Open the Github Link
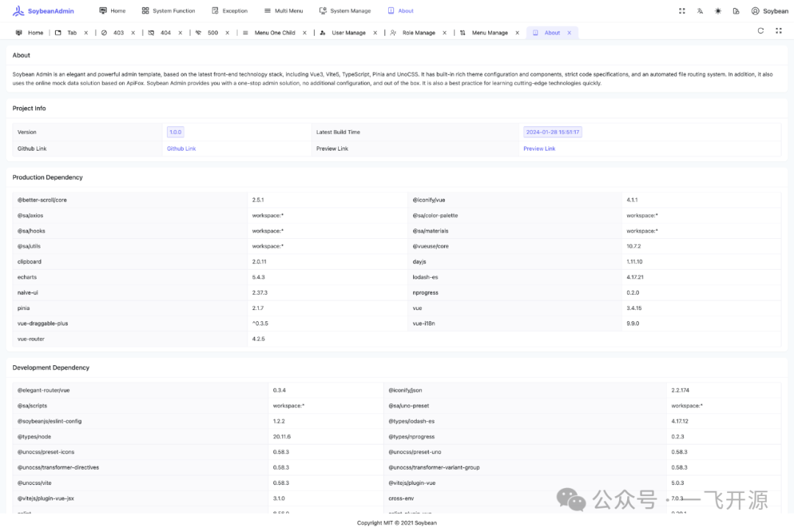 [181, 148]
